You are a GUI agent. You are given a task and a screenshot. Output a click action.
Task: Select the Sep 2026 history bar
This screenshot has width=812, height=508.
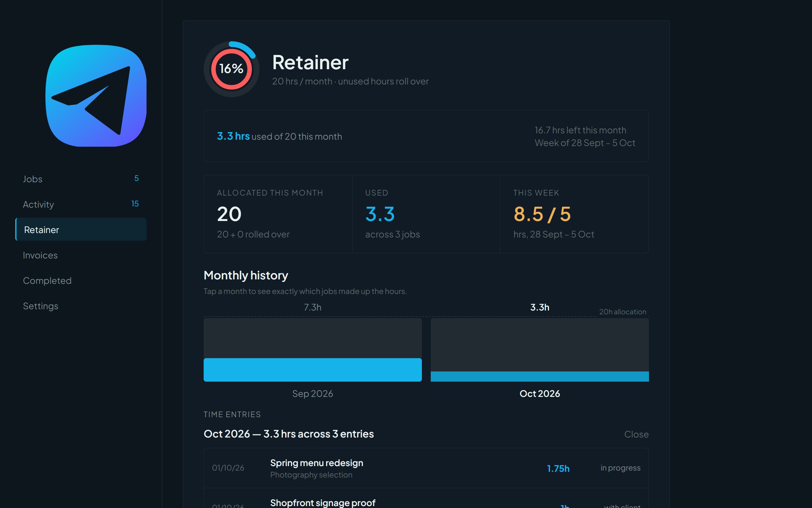(x=313, y=350)
